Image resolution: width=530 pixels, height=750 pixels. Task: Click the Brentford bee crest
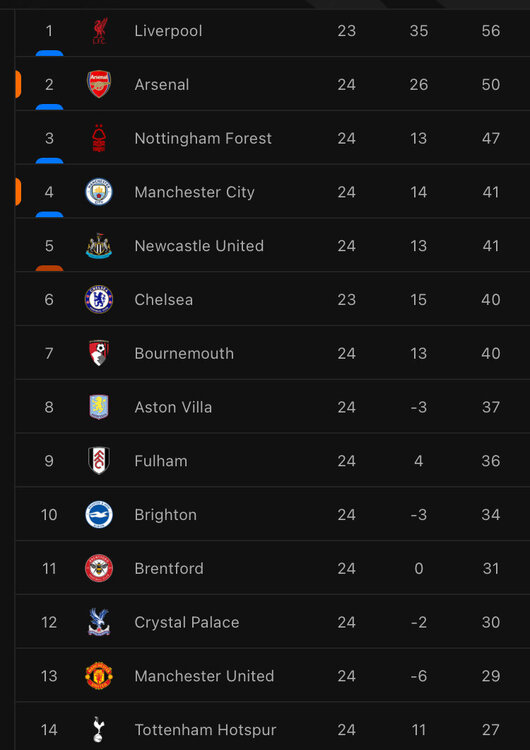(99, 568)
